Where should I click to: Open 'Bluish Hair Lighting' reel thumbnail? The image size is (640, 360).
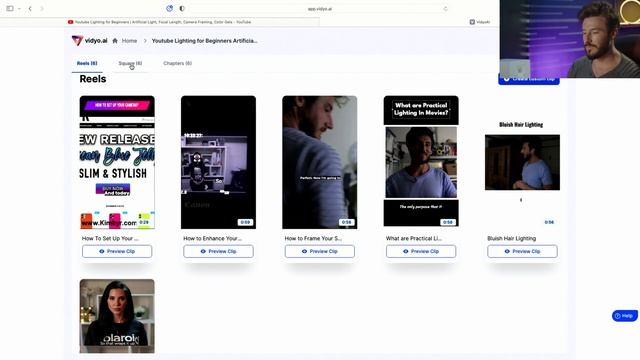coord(522,162)
